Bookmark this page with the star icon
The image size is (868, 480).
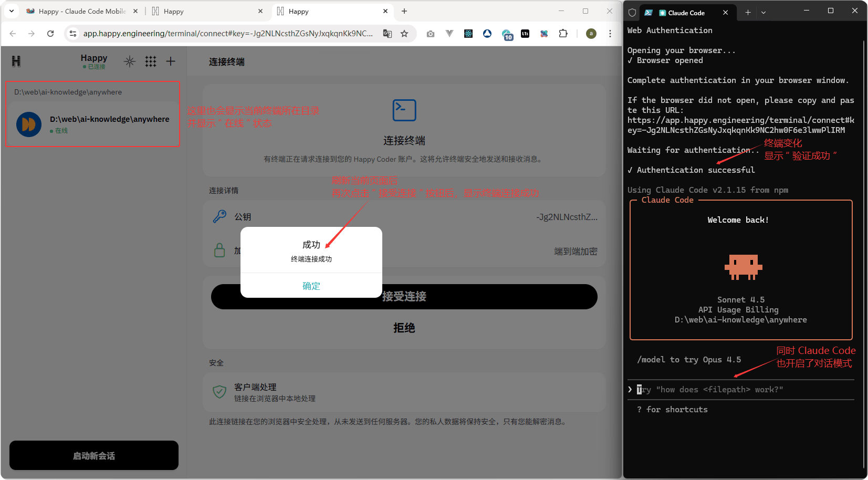coord(404,34)
